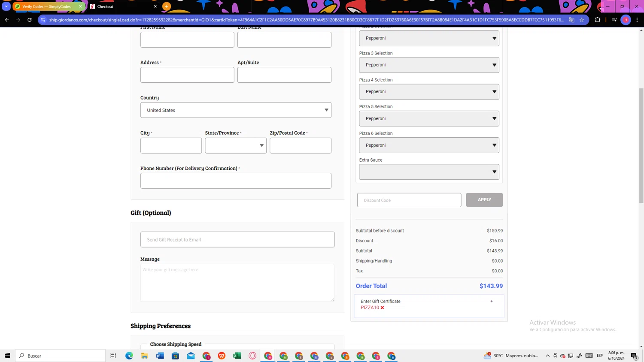
Task: Remove the PIZZA10 code
Action: [382, 308]
